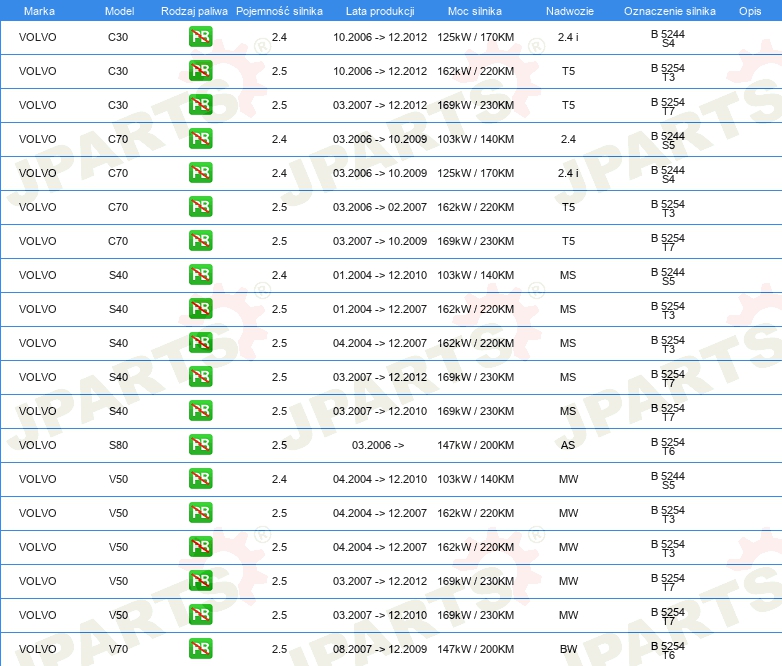Select 125kW / 170KM in the C30 row
Image resolution: width=782 pixels, height=666 pixels.
(475, 37)
